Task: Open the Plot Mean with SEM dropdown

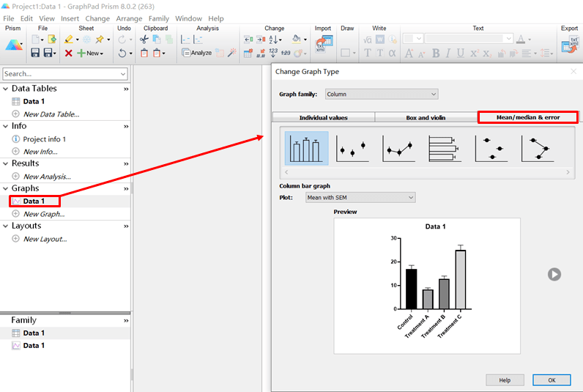Action: click(x=360, y=197)
